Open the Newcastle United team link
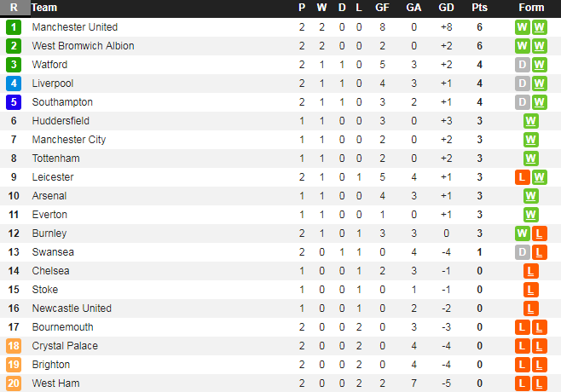The image size is (561, 392). tap(72, 308)
